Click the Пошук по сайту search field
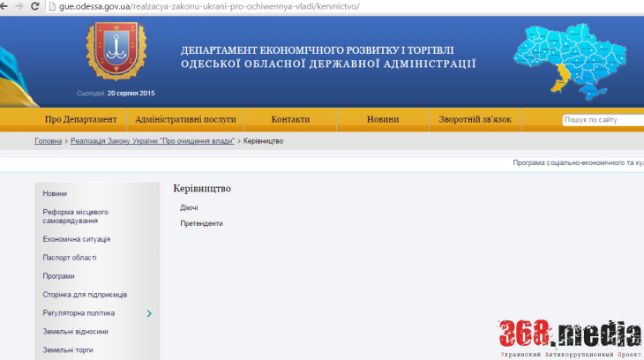Viewport: 644px width, 360px height. coord(603,120)
